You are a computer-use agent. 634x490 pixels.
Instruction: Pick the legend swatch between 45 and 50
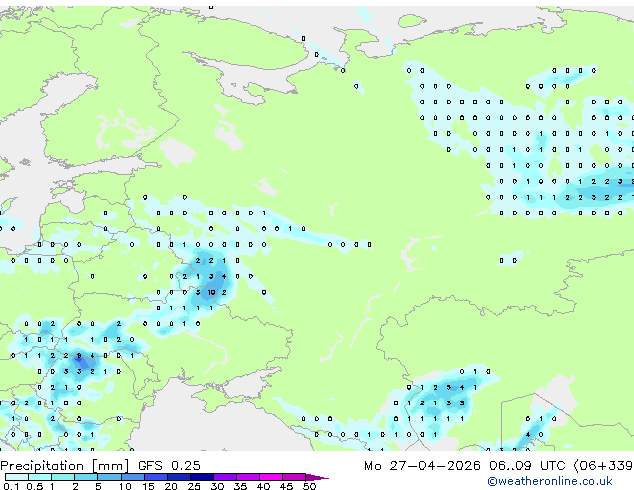tap(294, 477)
